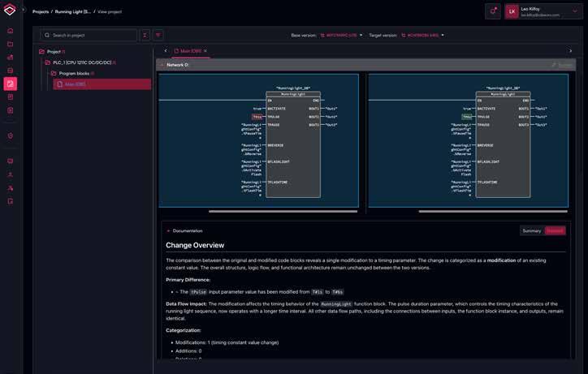This screenshot has width=588, height=374.
Task: Go to Projects in the breadcrumb
Action: 41,11
